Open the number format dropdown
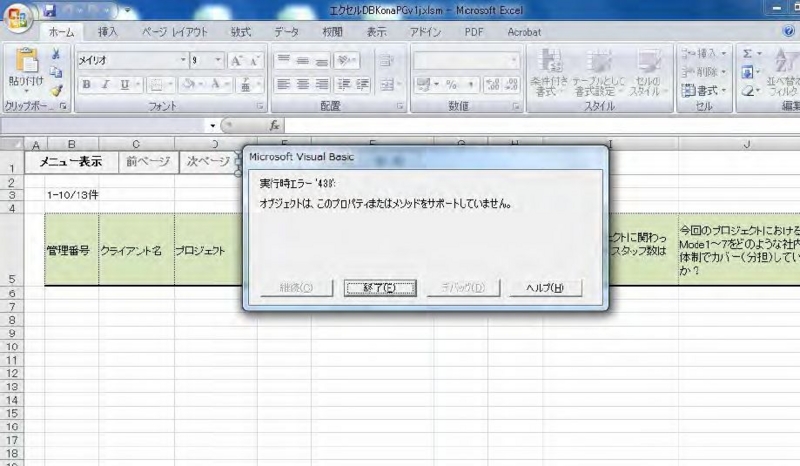Image resolution: width=800 pixels, height=466 pixels. click(514, 61)
